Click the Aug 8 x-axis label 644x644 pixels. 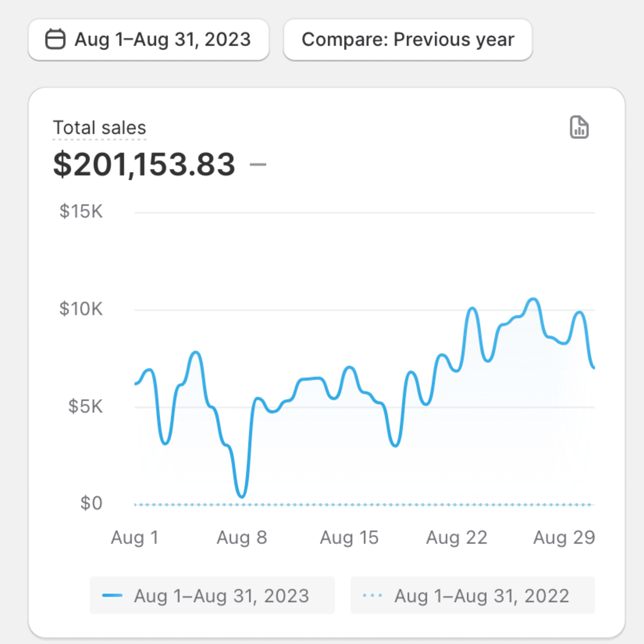pos(242,538)
